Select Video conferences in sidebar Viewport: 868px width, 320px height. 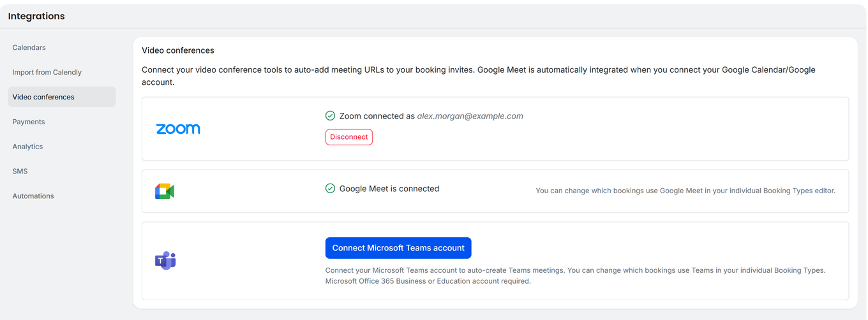tap(62, 97)
